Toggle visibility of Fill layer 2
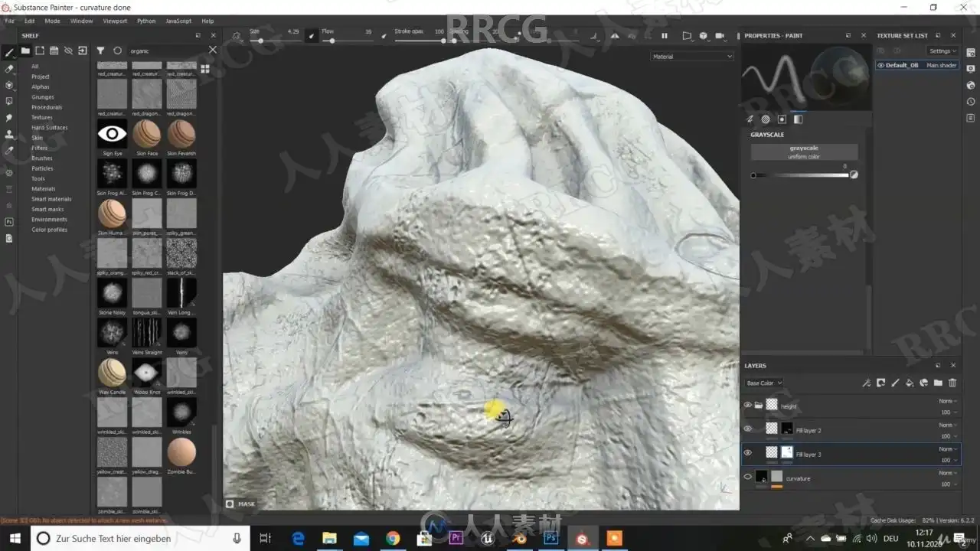 coord(748,429)
